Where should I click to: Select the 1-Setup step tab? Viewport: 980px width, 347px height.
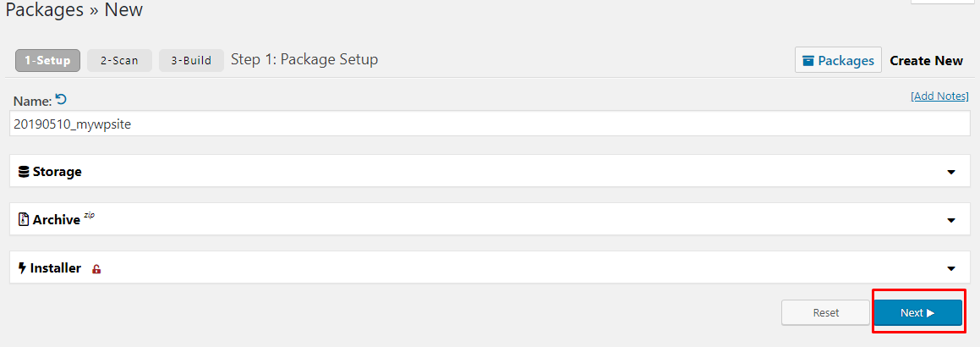click(x=47, y=61)
